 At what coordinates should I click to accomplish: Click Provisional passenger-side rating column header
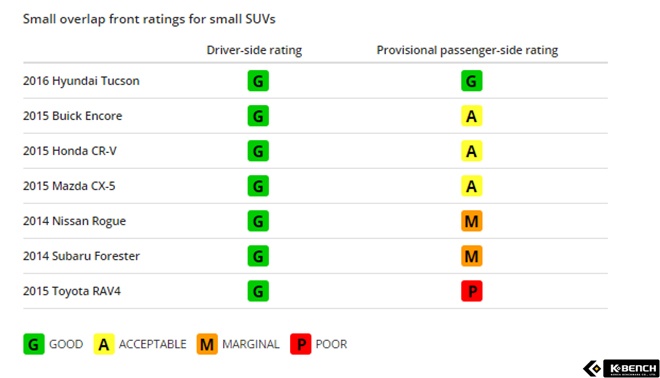click(467, 50)
